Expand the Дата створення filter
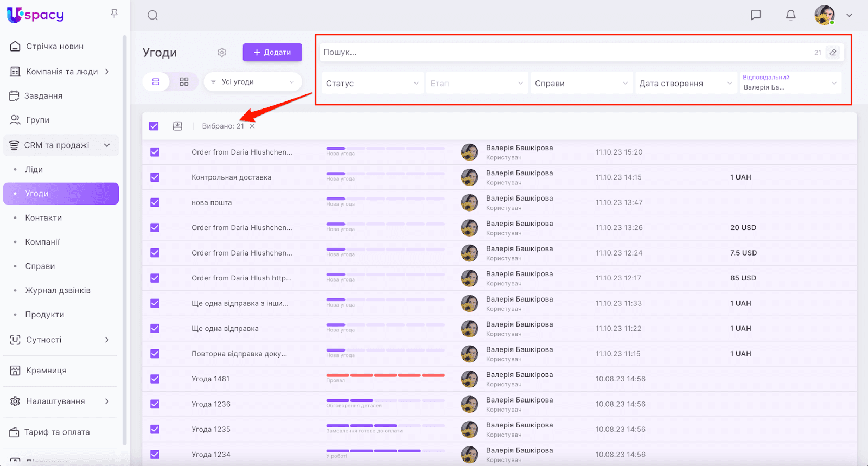 [x=685, y=83]
